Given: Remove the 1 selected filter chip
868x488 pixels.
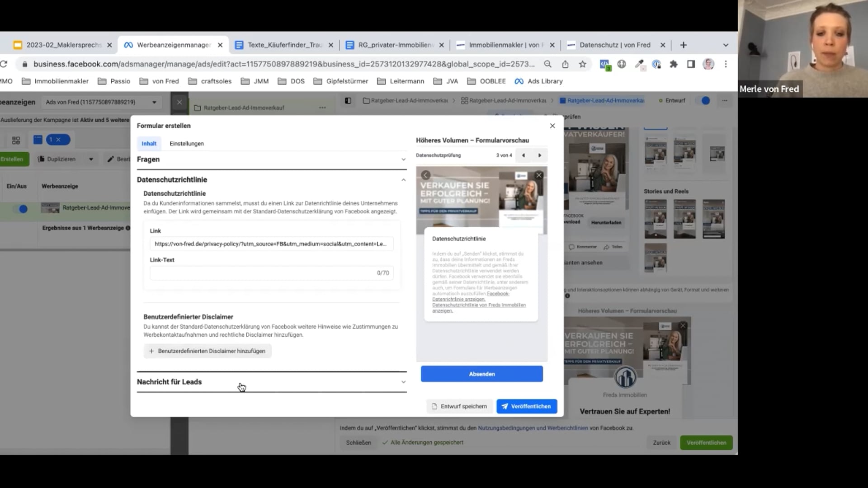Looking at the screenshot, I should click(x=58, y=140).
